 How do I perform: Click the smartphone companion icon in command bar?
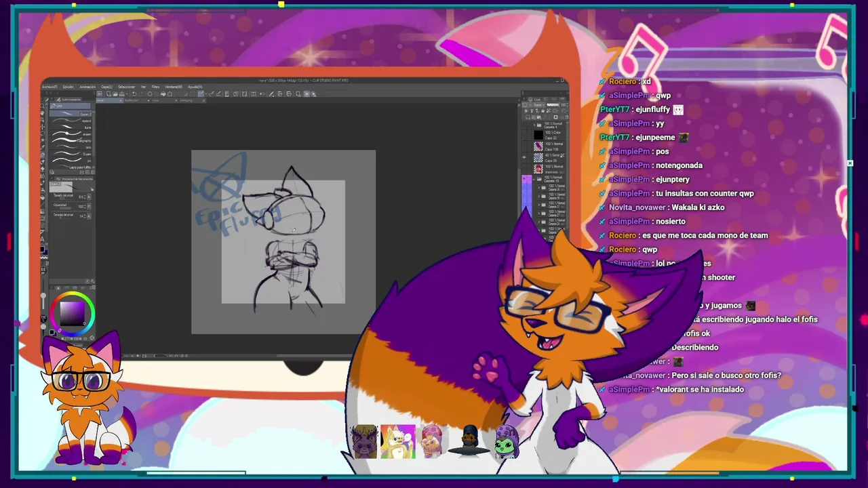[227, 94]
